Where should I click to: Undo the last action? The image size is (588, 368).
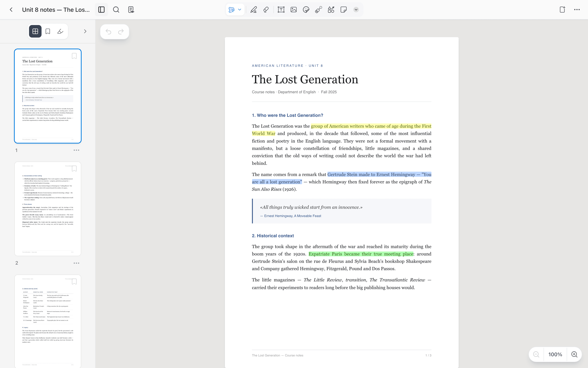(108, 32)
